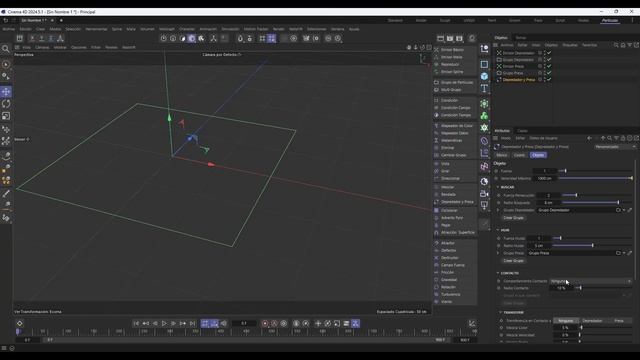Click Crear Grupo under Grupos Depredador

513,218
